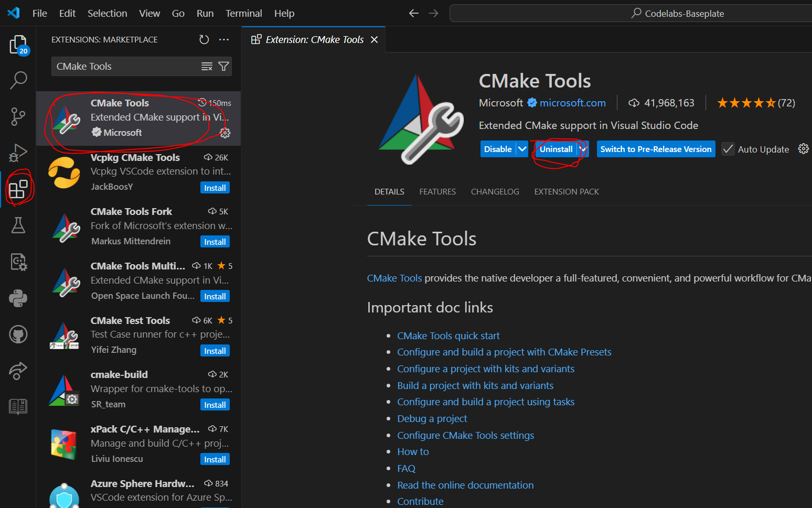This screenshot has height=508, width=812.
Task: Open the Source Control view
Action: [18, 116]
